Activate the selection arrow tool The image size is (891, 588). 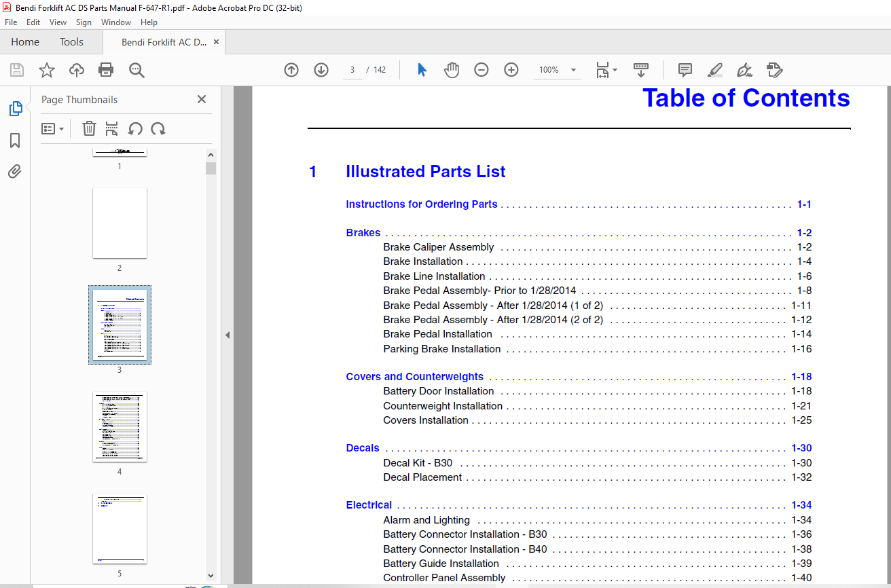[422, 70]
